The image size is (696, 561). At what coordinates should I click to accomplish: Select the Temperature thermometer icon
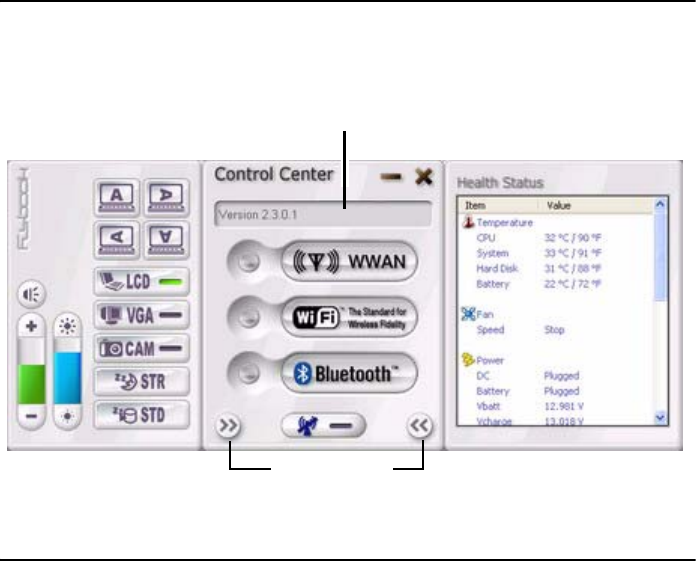click(x=468, y=222)
